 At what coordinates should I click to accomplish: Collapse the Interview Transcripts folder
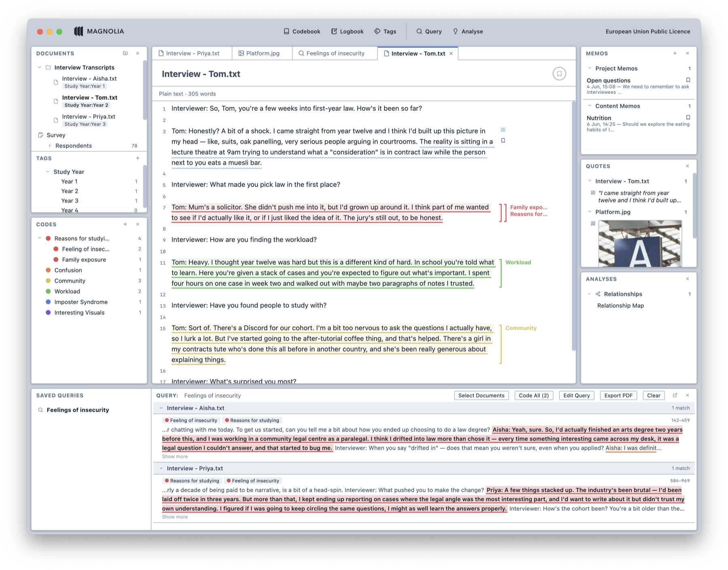(x=40, y=68)
